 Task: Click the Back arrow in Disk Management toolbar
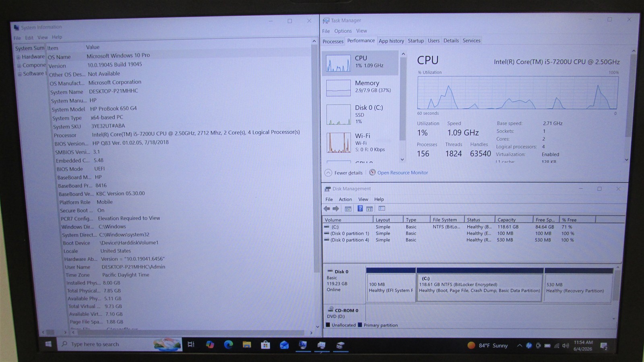[327, 209]
